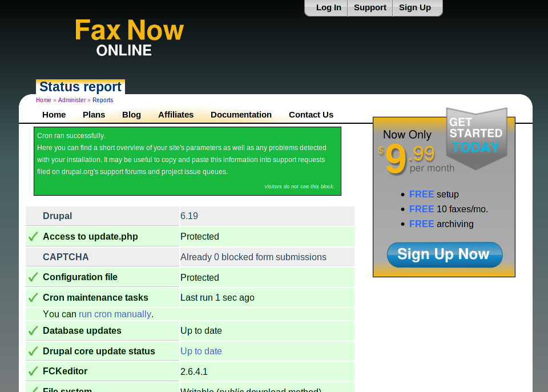
Task: Open the Blog menu item
Action: 131,115
